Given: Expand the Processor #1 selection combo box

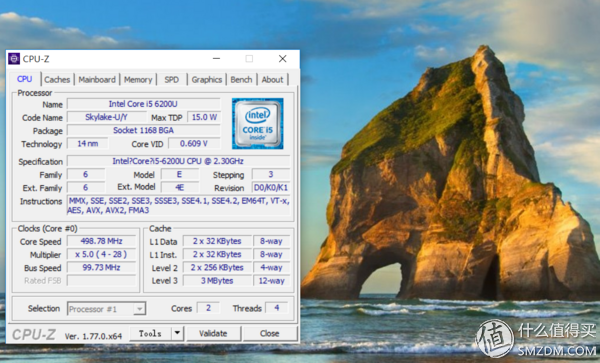Looking at the screenshot, I should (x=106, y=309).
